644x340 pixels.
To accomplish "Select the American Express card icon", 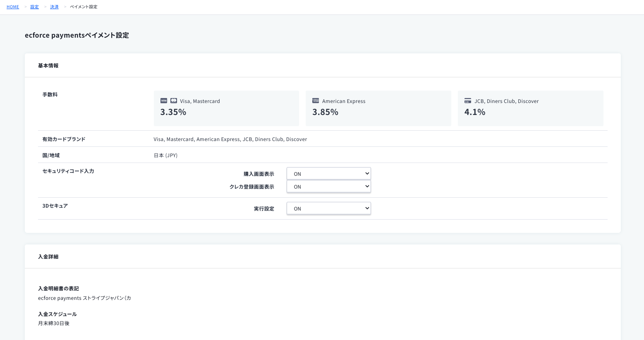I will pos(316,101).
